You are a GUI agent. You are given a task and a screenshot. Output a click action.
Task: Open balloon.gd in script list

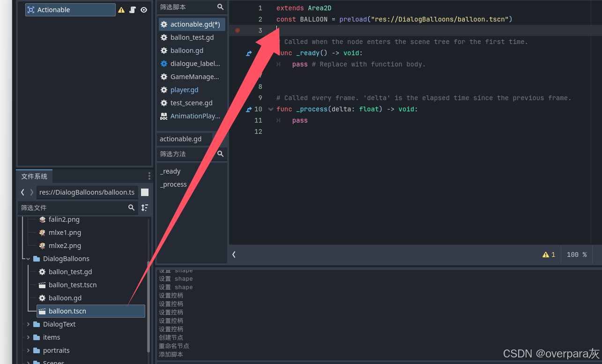(x=192, y=51)
